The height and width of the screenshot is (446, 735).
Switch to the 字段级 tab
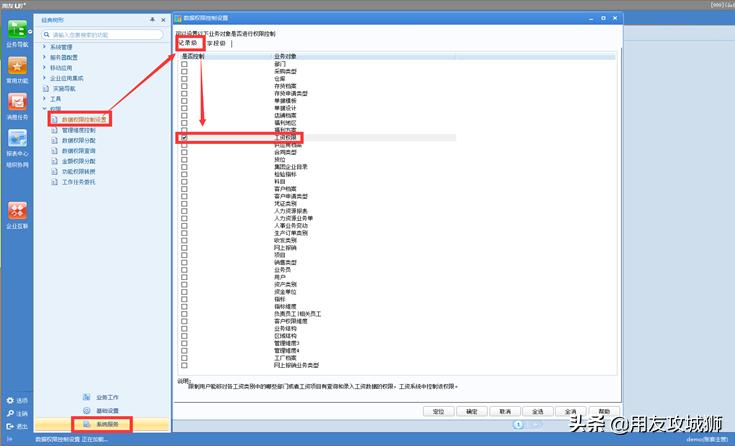pos(217,43)
